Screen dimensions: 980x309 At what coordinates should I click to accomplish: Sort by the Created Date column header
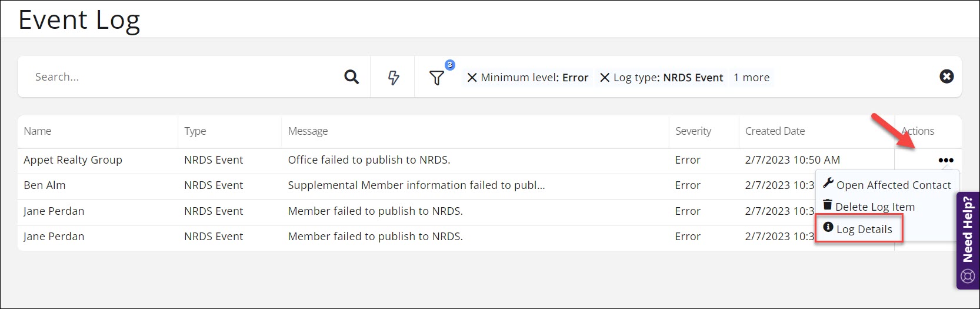click(775, 131)
